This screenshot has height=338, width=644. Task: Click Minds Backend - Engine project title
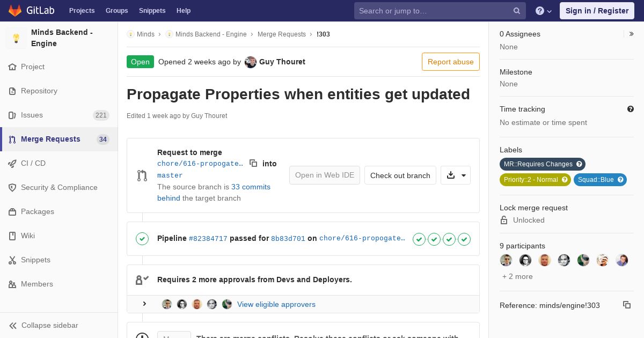pyautogui.click(x=62, y=38)
